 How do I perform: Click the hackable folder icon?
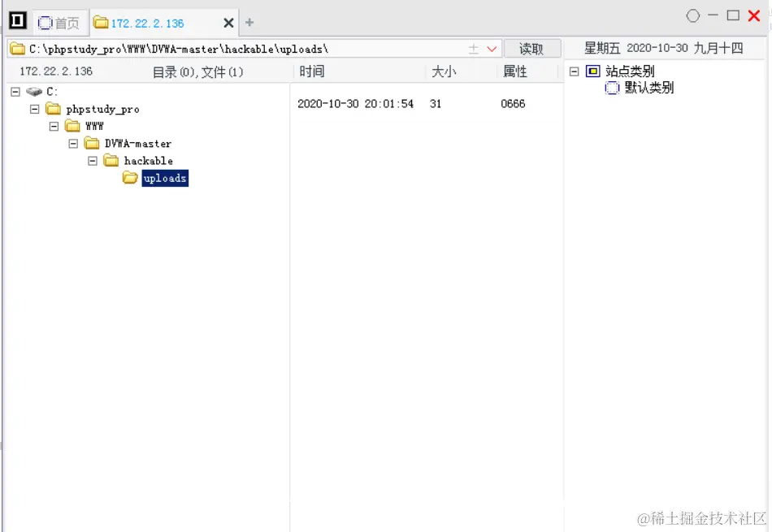tap(111, 161)
